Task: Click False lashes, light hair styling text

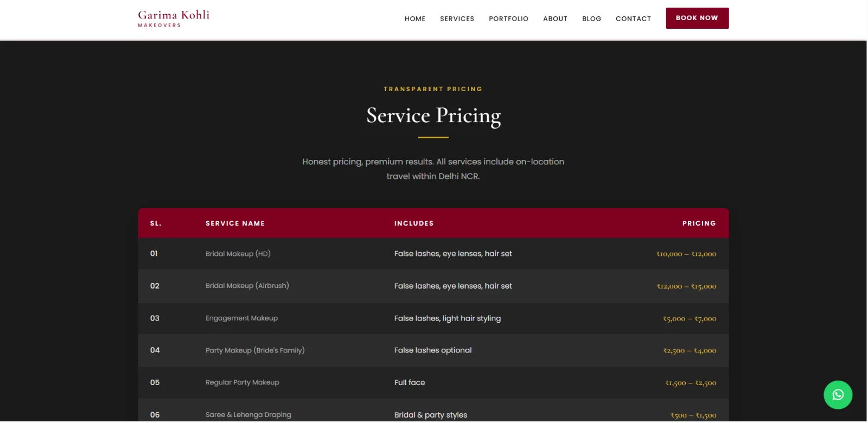Action: [448, 318]
